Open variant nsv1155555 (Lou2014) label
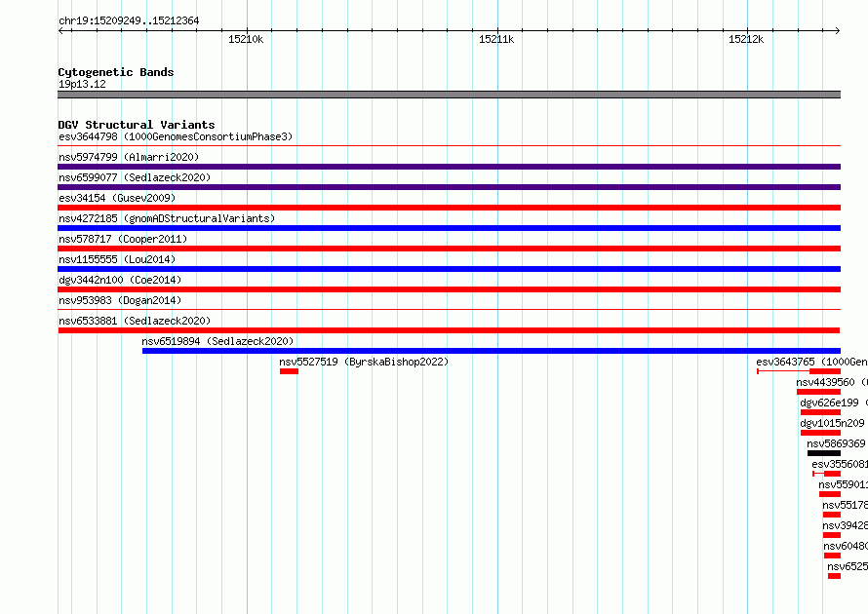This screenshot has height=614, width=868. [117, 259]
